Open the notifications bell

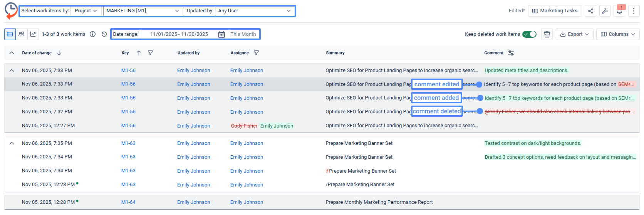[x=619, y=11]
